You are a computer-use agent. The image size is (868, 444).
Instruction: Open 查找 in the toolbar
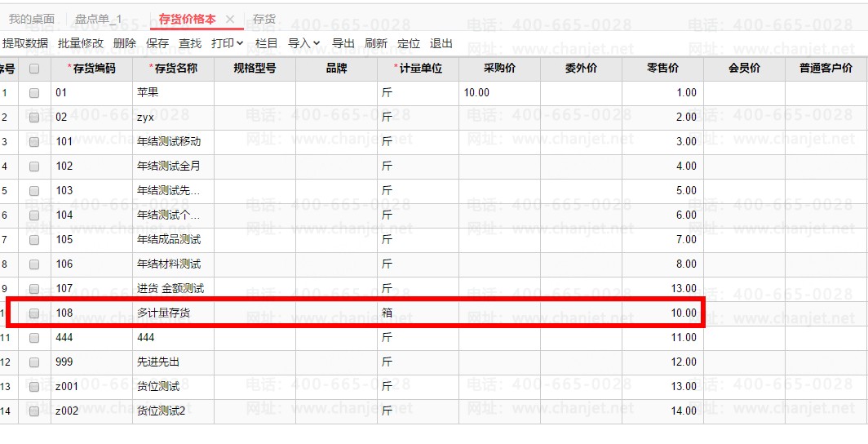[x=190, y=43]
